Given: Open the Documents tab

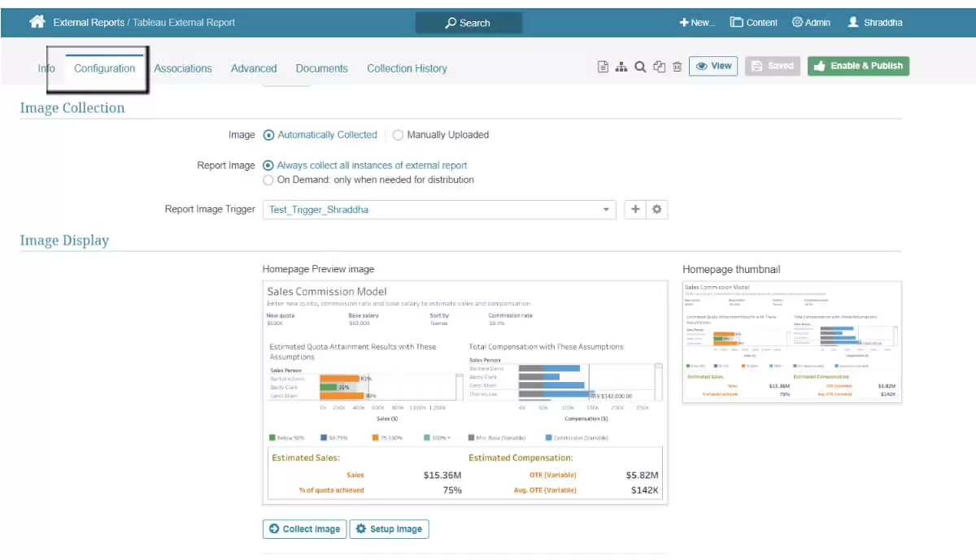Looking at the screenshot, I should click(x=321, y=68).
